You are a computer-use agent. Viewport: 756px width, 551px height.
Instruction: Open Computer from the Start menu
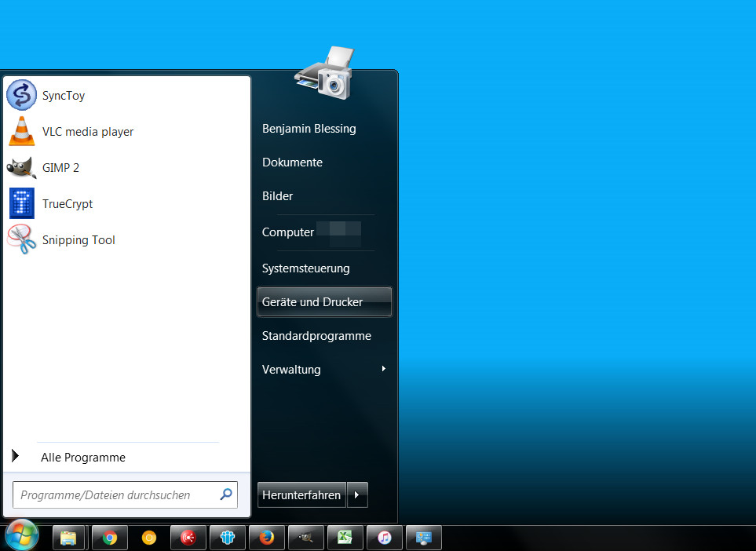288,232
